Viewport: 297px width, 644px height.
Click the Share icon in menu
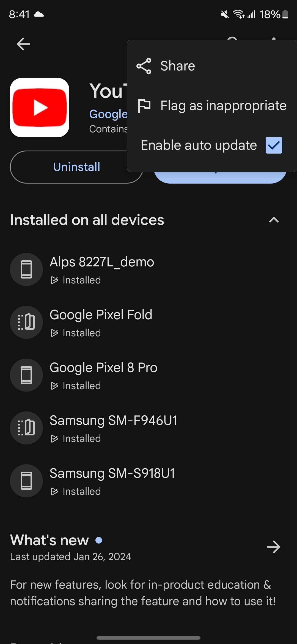144,66
